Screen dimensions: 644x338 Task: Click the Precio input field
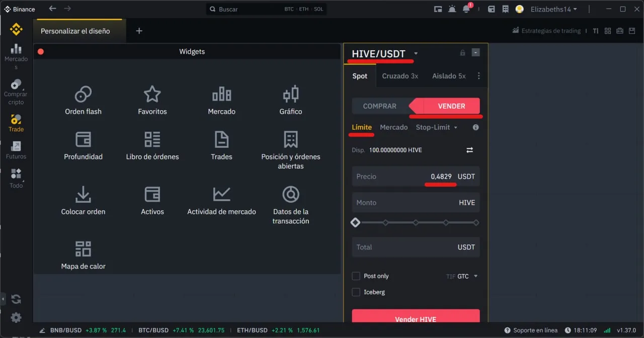click(416, 177)
